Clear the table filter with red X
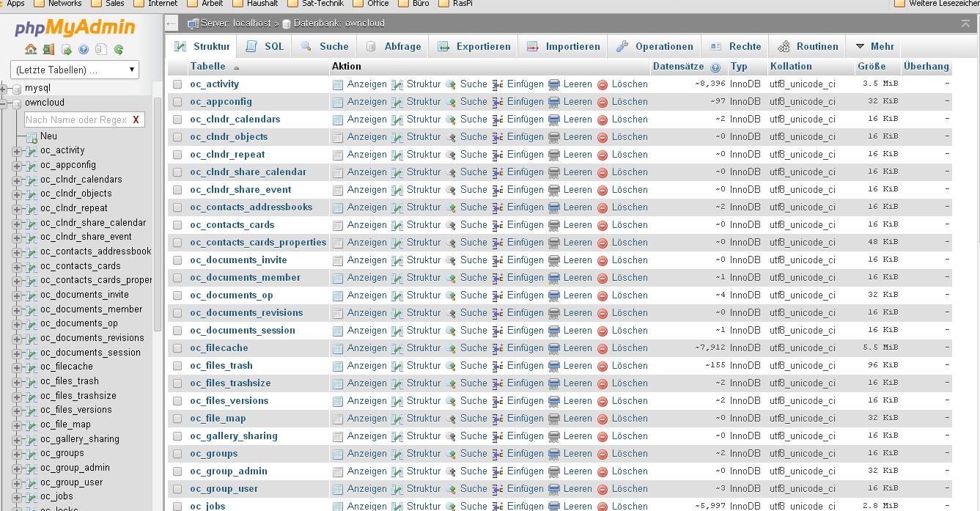The height and width of the screenshot is (511, 980). 136,120
